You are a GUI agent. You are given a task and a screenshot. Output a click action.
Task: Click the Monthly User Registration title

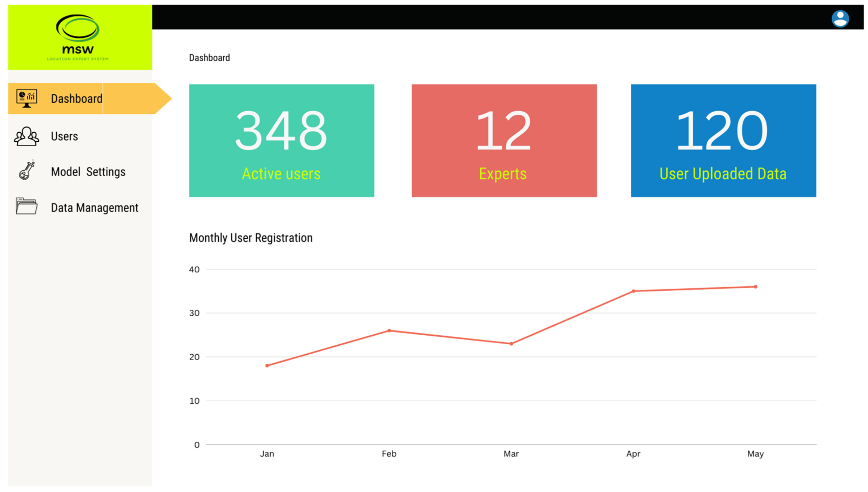coord(251,238)
